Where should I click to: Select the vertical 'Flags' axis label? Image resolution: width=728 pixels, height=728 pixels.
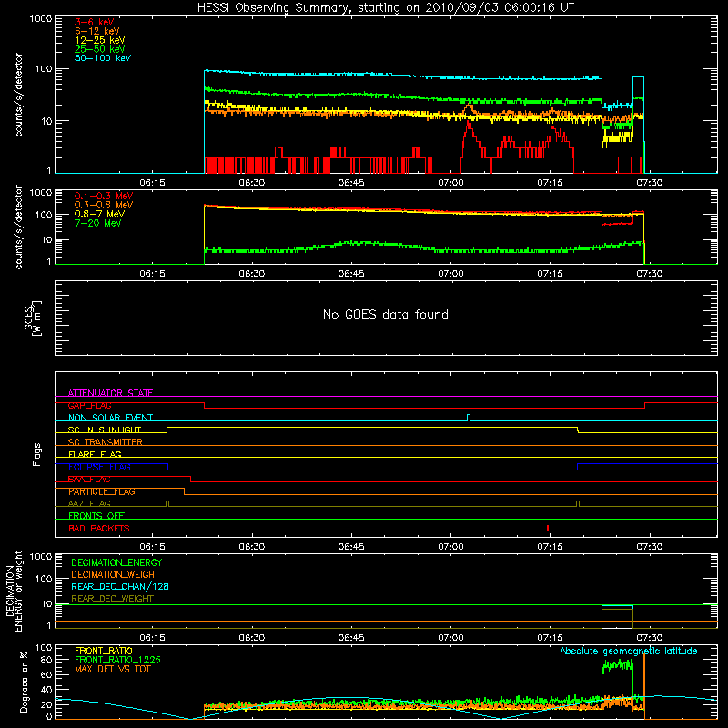click(36, 454)
